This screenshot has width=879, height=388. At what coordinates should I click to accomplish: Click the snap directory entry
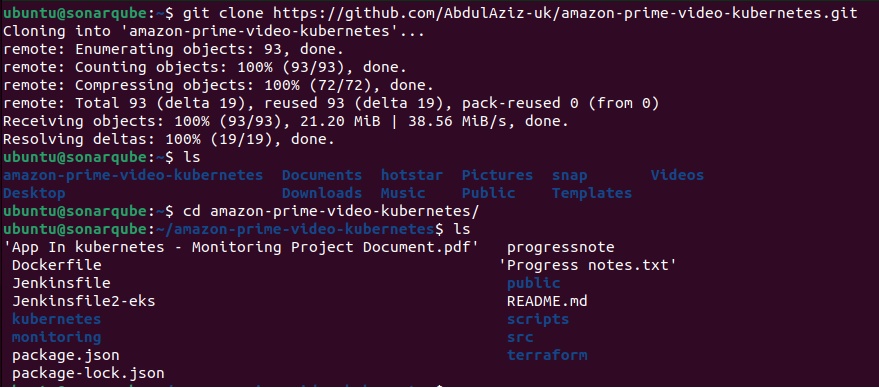pos(570,176)
